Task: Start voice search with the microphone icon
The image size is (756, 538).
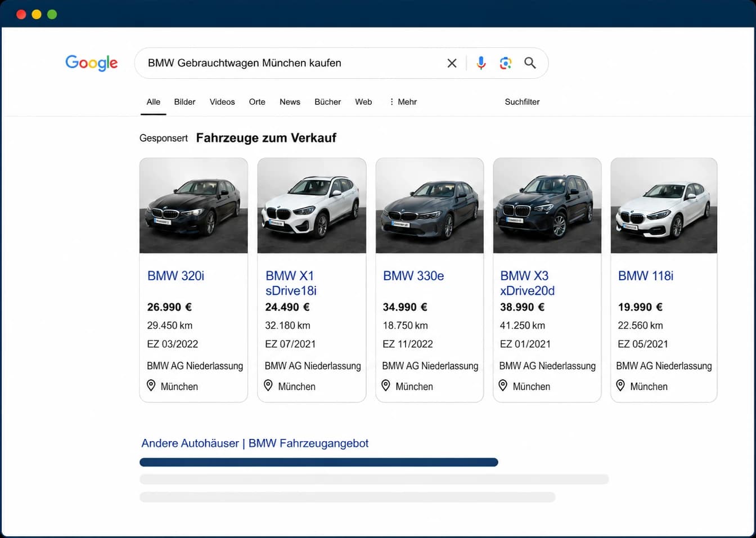Action: click(x=481, y=63)
